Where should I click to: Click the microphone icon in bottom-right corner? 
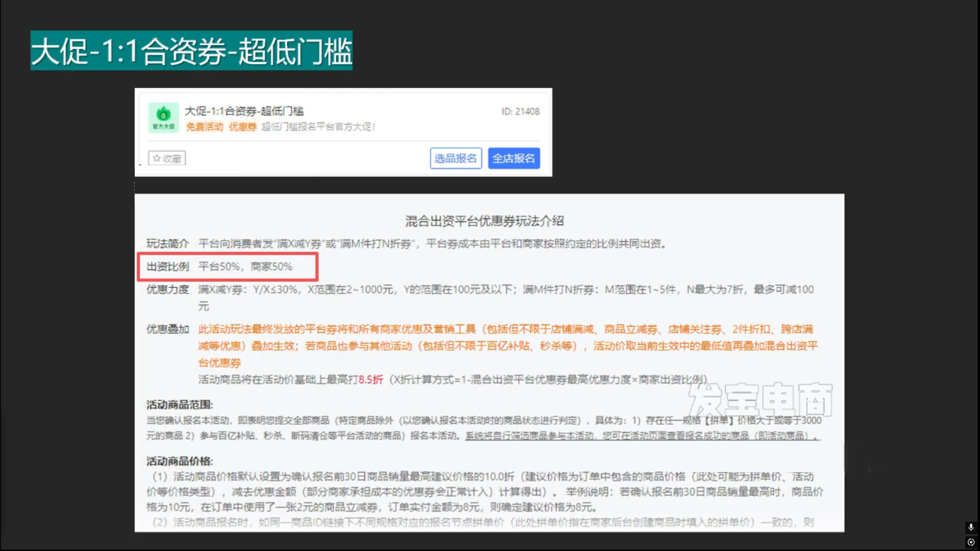pyautogui.click(x=971, y=527)
